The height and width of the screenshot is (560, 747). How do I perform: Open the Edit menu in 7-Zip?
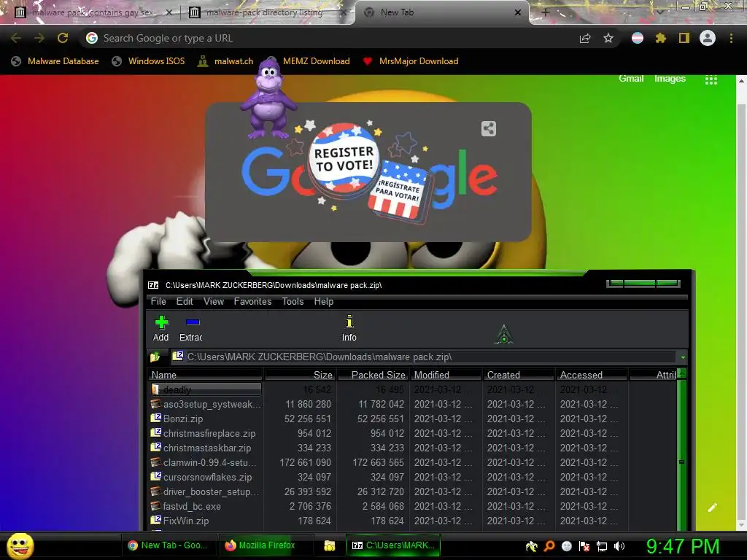click(185, 301)
